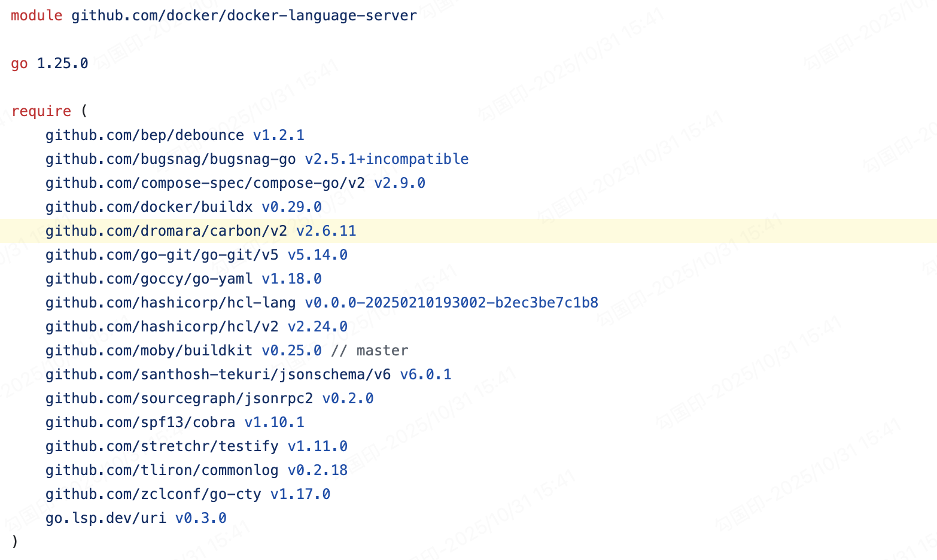Open the santhosh-tekuri/jsonschema/v6 module path

point(218,375)
